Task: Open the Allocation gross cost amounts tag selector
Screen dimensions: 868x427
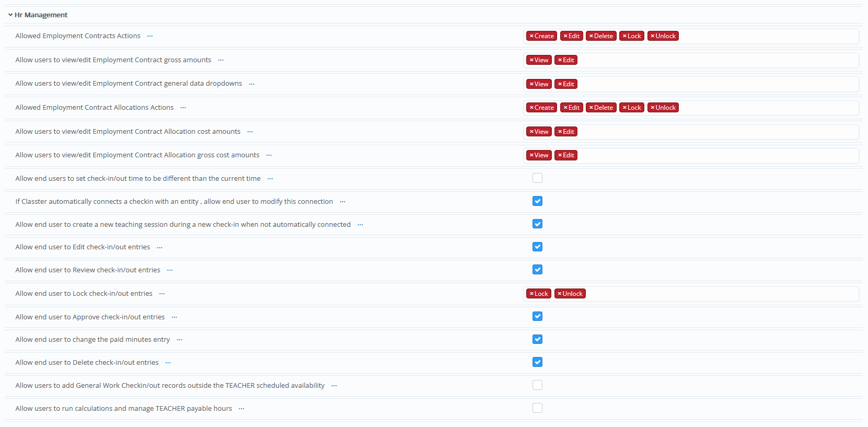Action: (x=716, y=155)
